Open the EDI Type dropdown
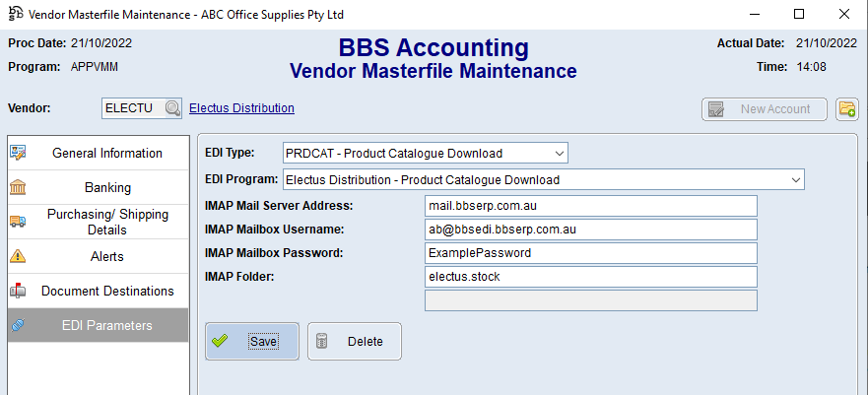The image size is (868, 395). pyautogui.click(x=559, y=154)
